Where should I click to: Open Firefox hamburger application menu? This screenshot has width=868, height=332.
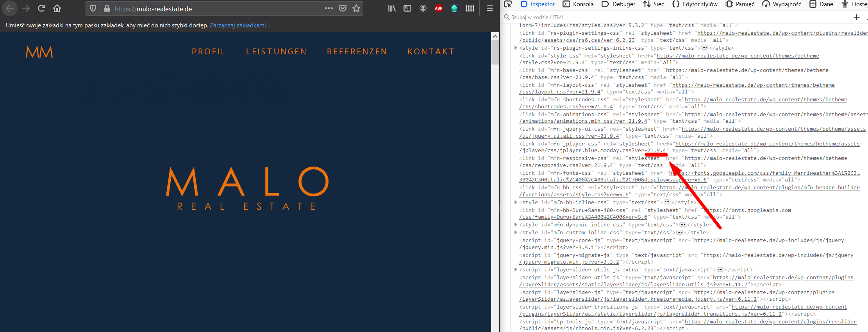point(489,8)
